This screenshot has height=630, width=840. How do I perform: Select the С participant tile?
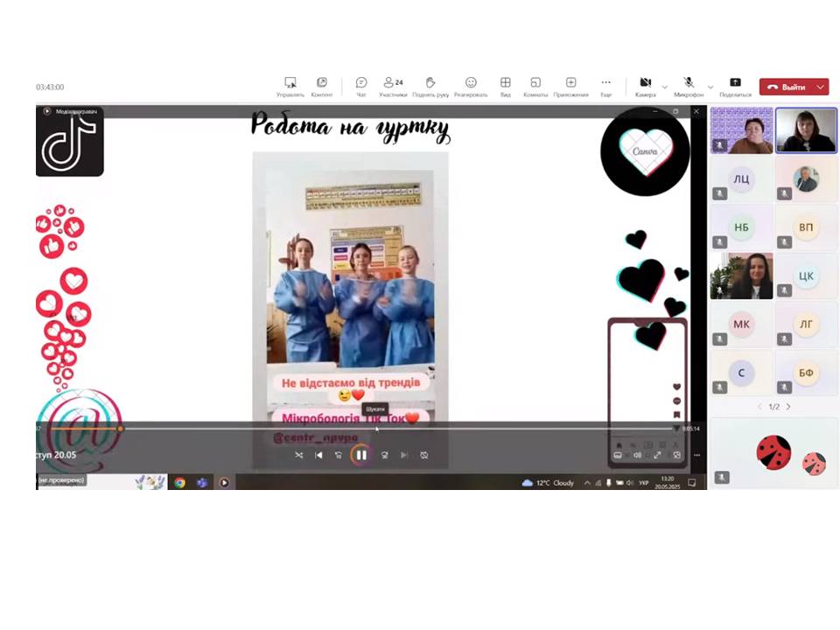741,373
